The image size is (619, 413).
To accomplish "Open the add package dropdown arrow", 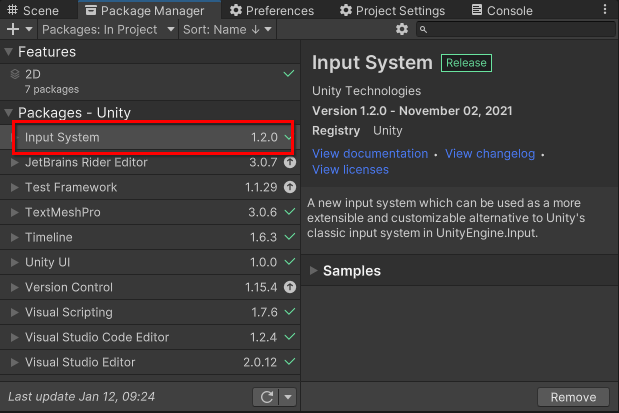I will 29,29.
